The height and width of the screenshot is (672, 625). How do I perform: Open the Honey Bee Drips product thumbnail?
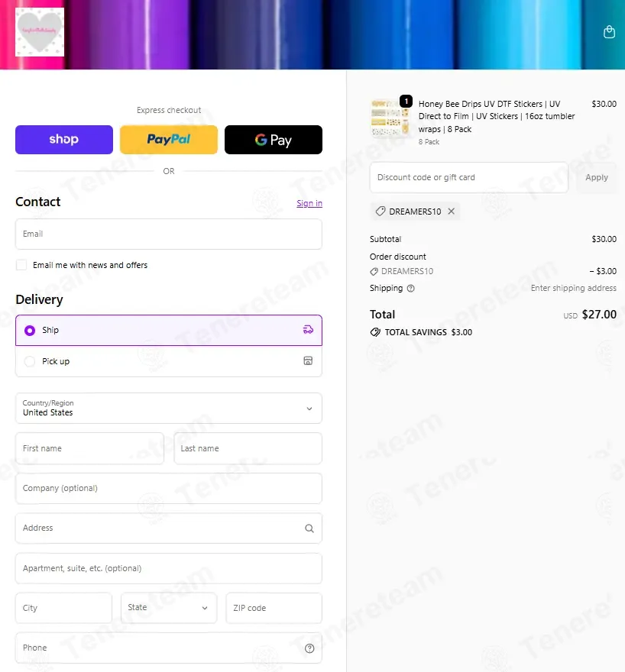390,117
